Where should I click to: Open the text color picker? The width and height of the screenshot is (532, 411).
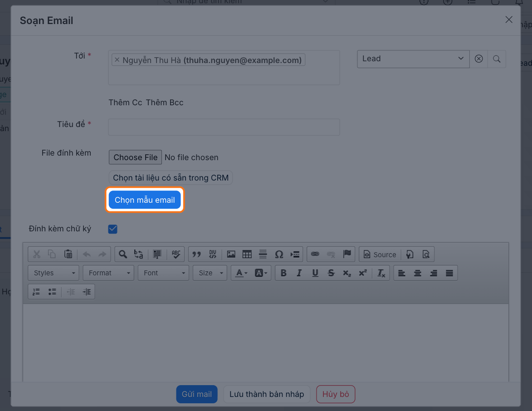[x=242, y=273]
